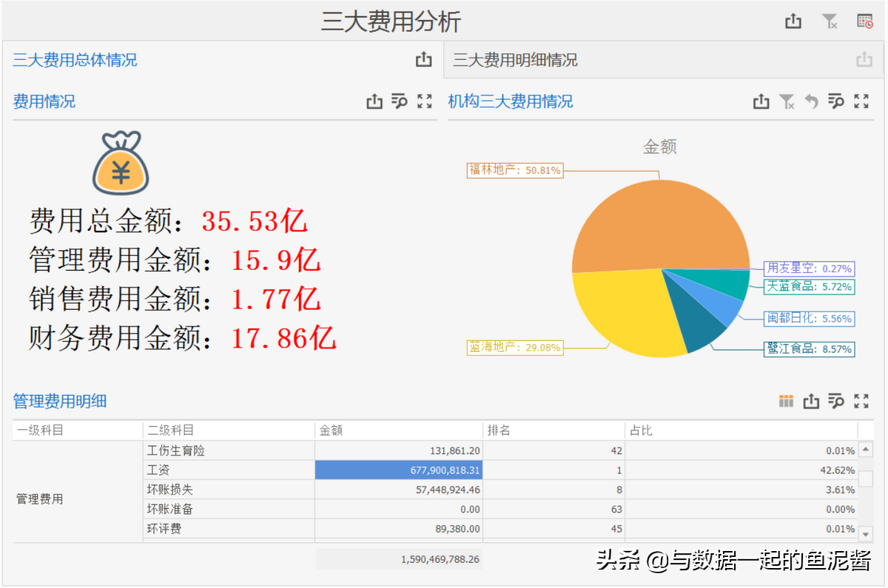
Task: Undo last action on the pie chart panel
Action: point(810,102)
